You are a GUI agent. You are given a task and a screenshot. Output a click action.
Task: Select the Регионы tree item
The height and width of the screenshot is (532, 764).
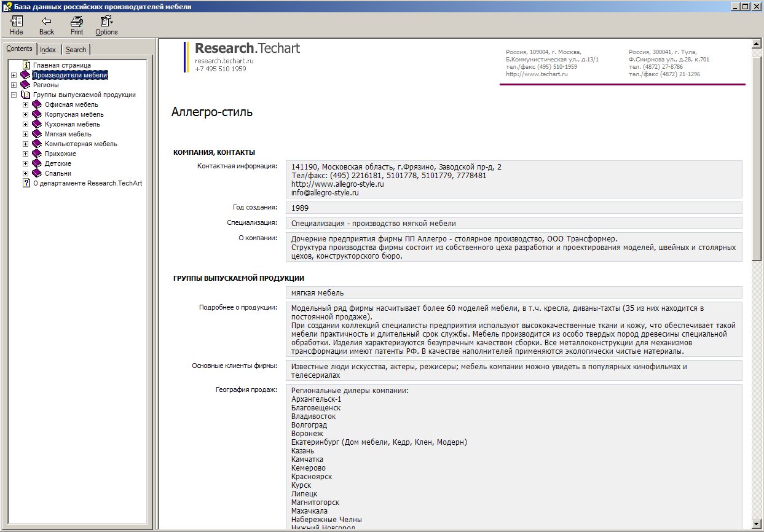46,85
